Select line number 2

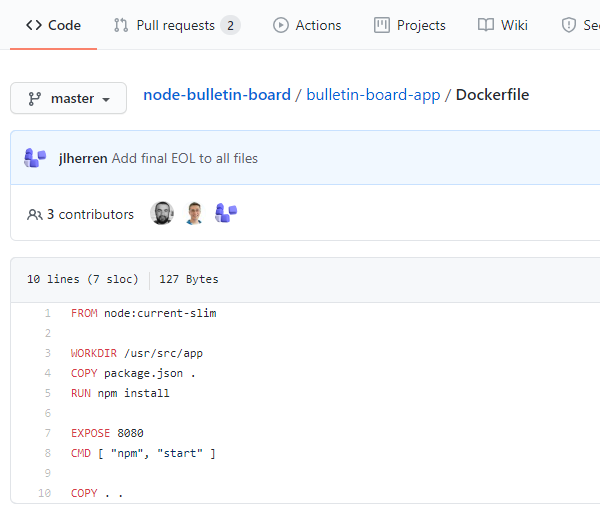click(47, 333)
